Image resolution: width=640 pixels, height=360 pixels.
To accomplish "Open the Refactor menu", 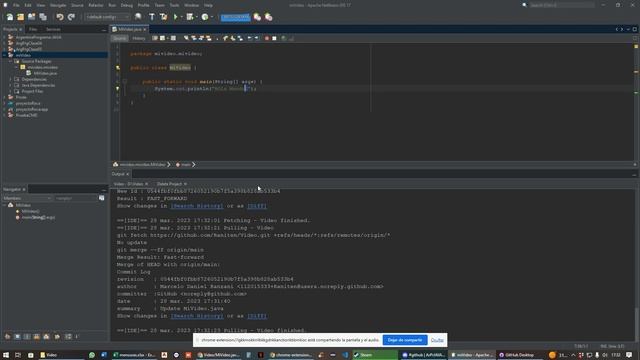I will pos(96,5).
